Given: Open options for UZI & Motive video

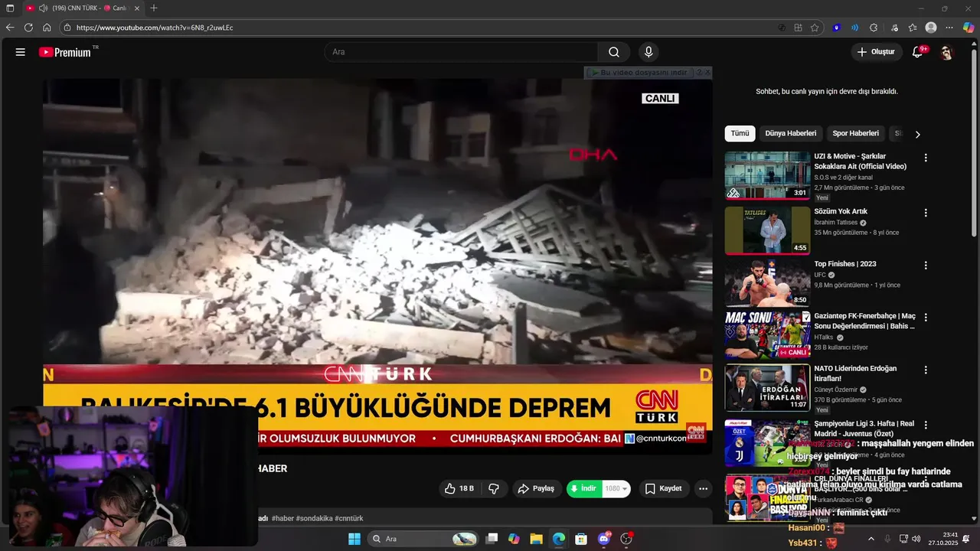Looking at the screenshot, I should (926, 158).
